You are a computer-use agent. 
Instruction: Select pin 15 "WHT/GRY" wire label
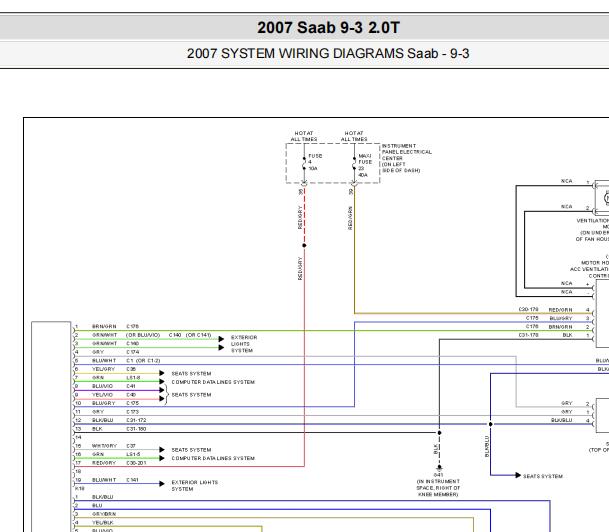[104, 446]
